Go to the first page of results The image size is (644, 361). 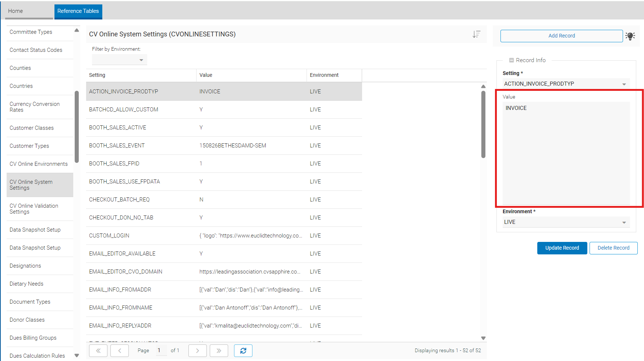(98, 351)
